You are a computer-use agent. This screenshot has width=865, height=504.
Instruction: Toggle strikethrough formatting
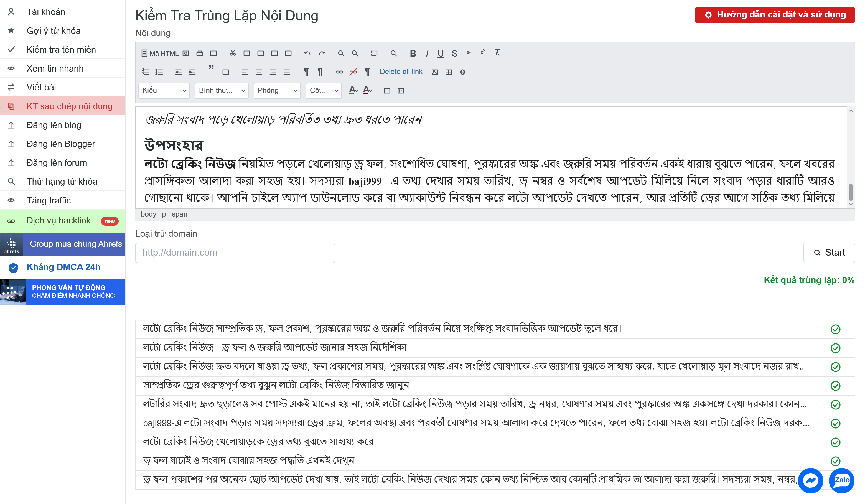[x=454, y=53]
